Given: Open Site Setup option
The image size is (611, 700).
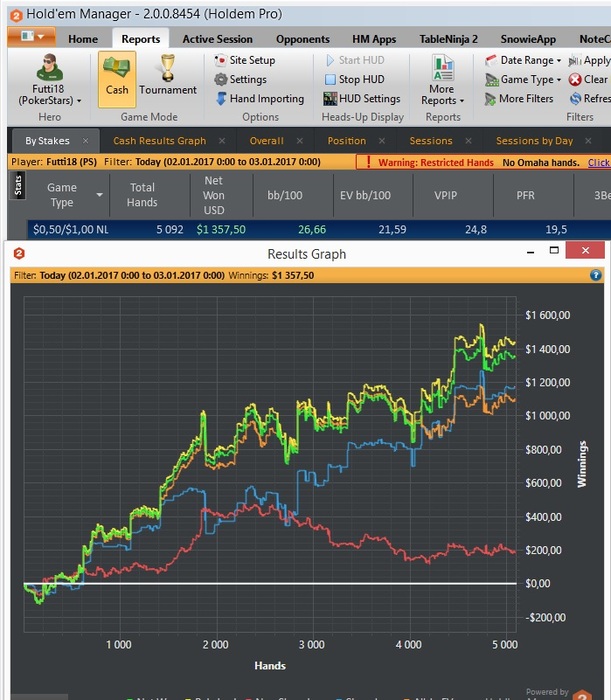Looking at the screenshot, I should pyautogui.click(x=245, y=60).
